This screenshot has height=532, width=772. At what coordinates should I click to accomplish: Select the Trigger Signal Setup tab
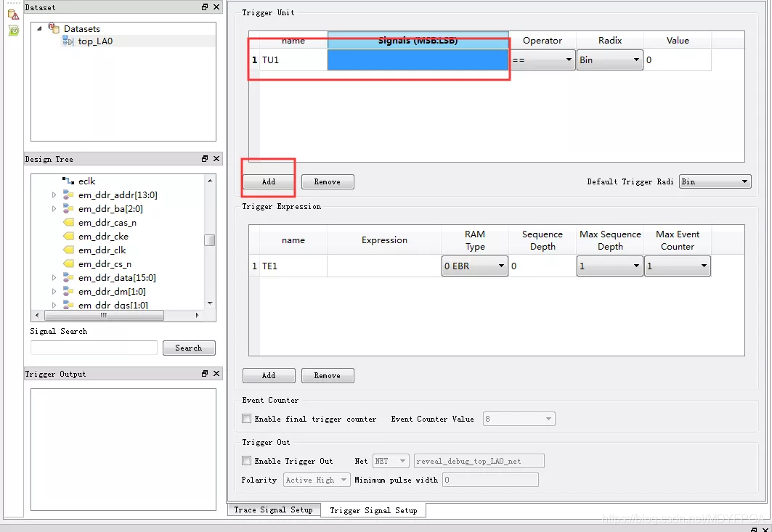click(373, 510)
